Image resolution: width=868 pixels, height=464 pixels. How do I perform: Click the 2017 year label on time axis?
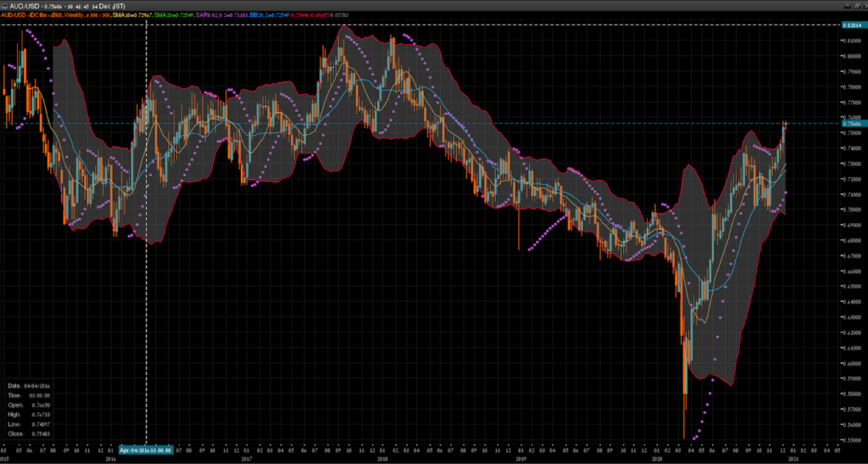[x=247, y=458]
